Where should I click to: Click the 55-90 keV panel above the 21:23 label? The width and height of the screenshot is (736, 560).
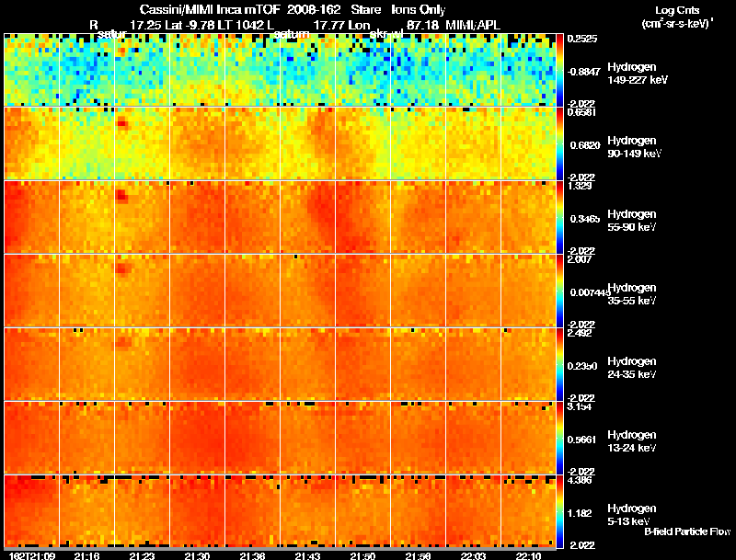tap(143, 217)
